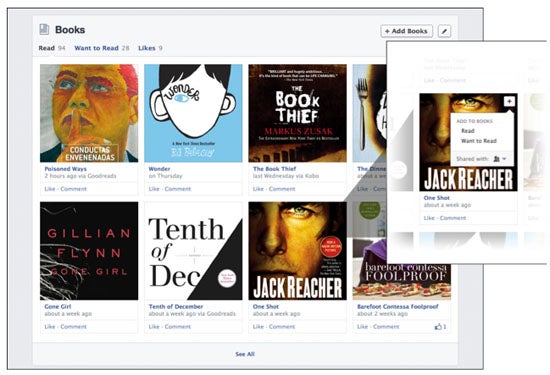Open the Barefoot Contessa Foolproof title link
Image resolution: width=550 pixels, height=375 pixels.
(x=398, y=307)
